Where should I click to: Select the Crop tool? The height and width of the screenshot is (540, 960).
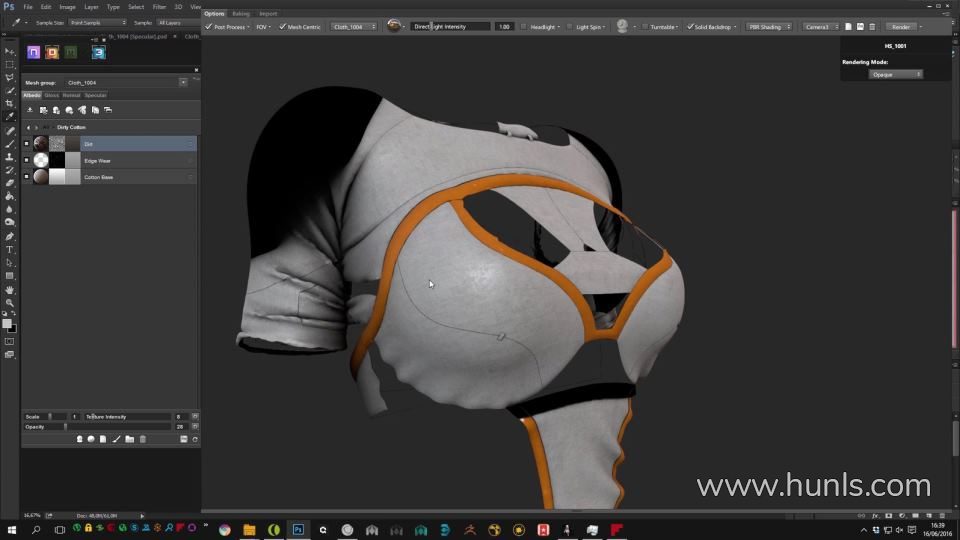pos(9,103)
